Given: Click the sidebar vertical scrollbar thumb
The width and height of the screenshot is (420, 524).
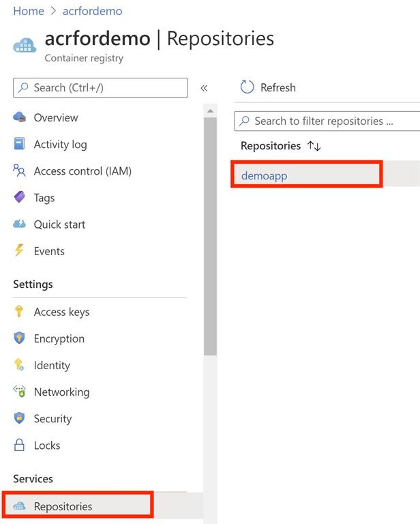Looking at the screenshot, I should pos(210,236).
